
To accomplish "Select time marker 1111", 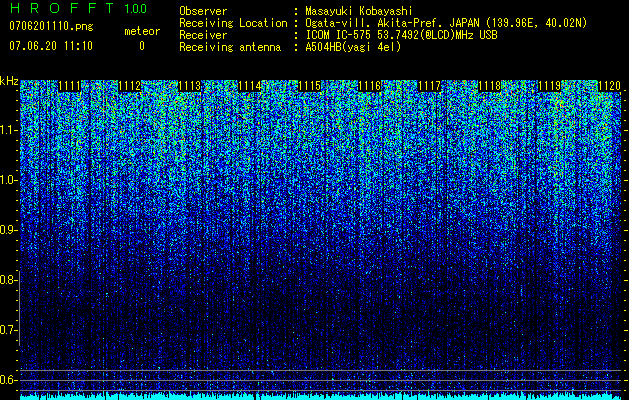I will point(69,86).
